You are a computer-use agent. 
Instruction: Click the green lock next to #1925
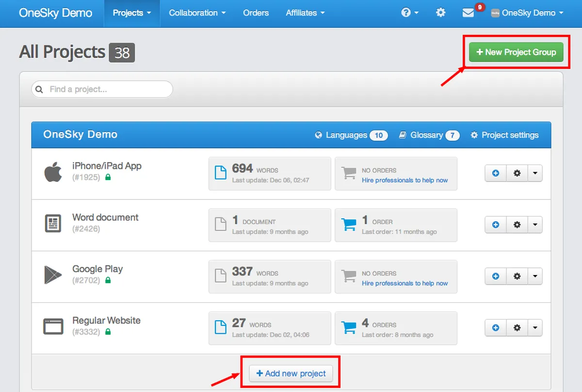pos(108,178)
